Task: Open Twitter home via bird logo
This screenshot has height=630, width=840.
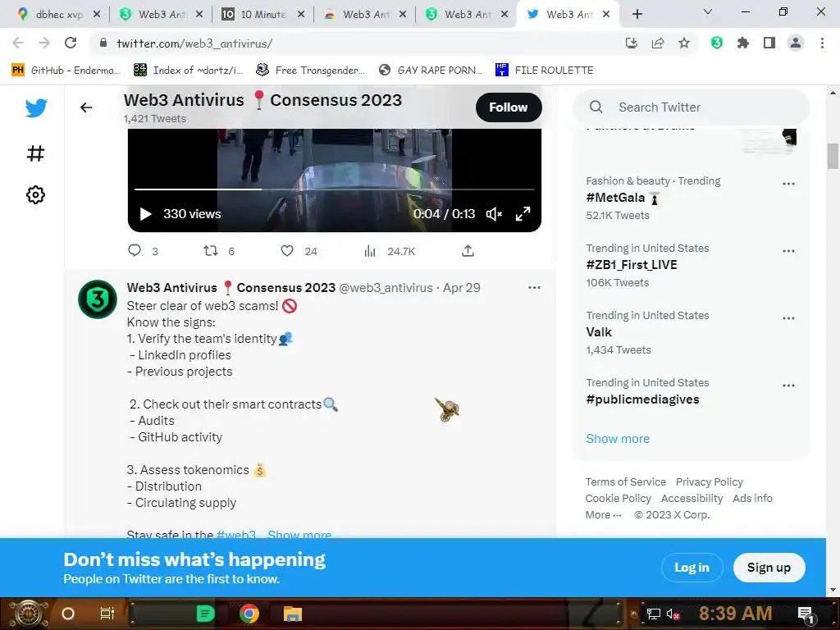Action: tap(36, 108)
